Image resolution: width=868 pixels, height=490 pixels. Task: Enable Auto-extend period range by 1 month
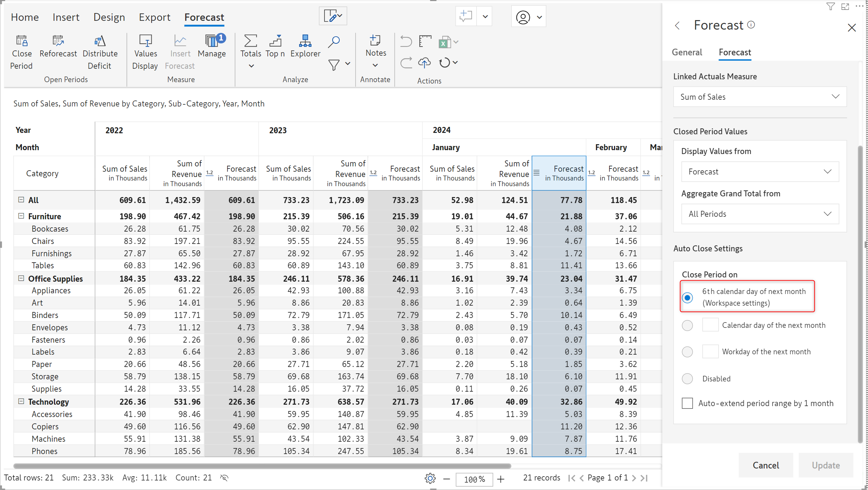(687, 403)
